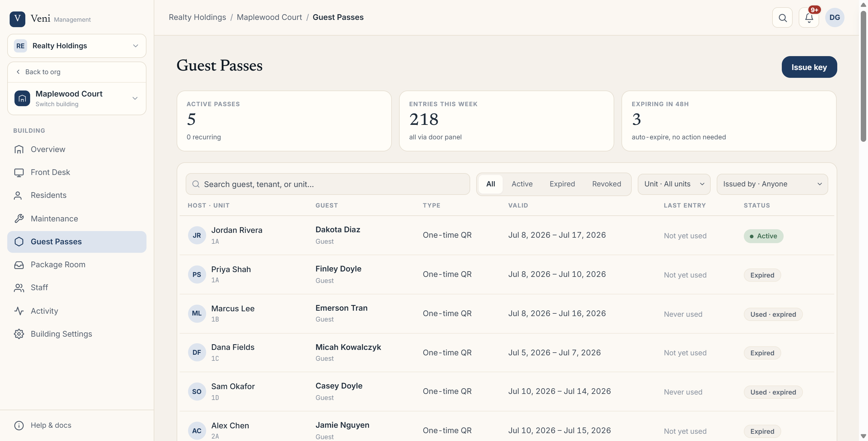Viewport: 868px width, 441px height.
Task: Open Staff page
Action: click(77, 288)
